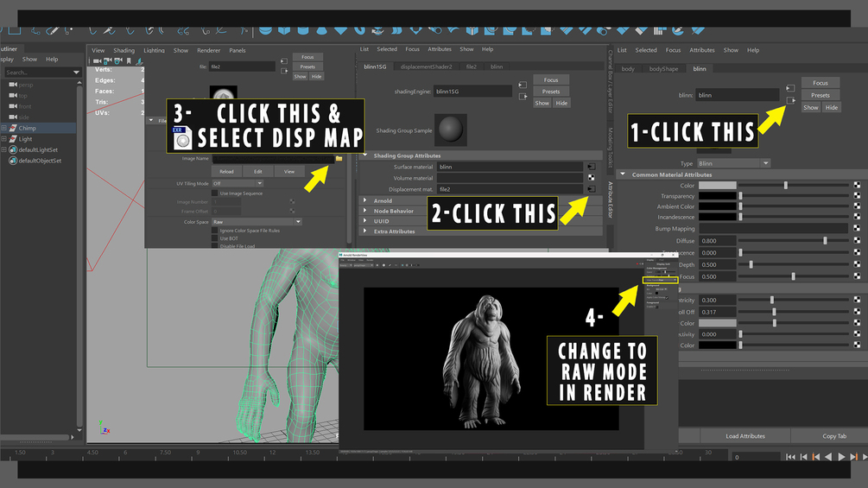The image size is (868, 488).
Task: Click blinn node output connection icon
Action: click(x=790, y=101)
